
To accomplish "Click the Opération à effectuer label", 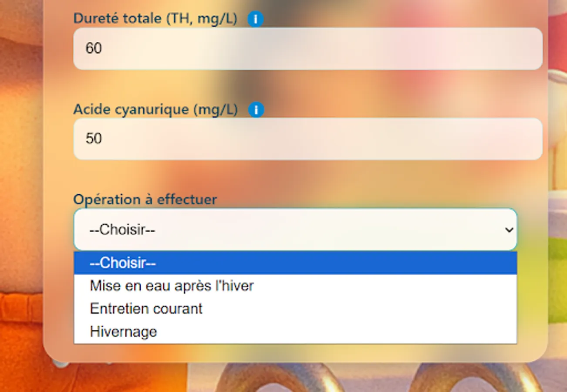I will tap(145, 199).
